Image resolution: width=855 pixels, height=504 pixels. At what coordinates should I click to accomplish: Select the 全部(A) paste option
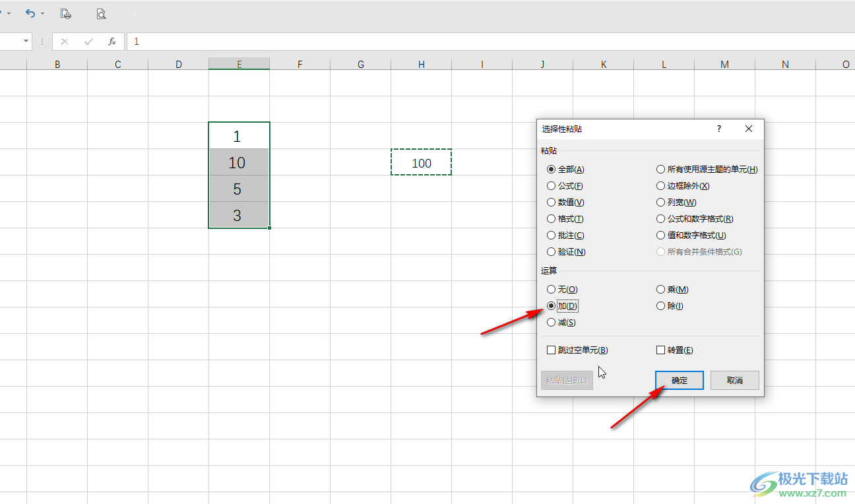[566, 170]
